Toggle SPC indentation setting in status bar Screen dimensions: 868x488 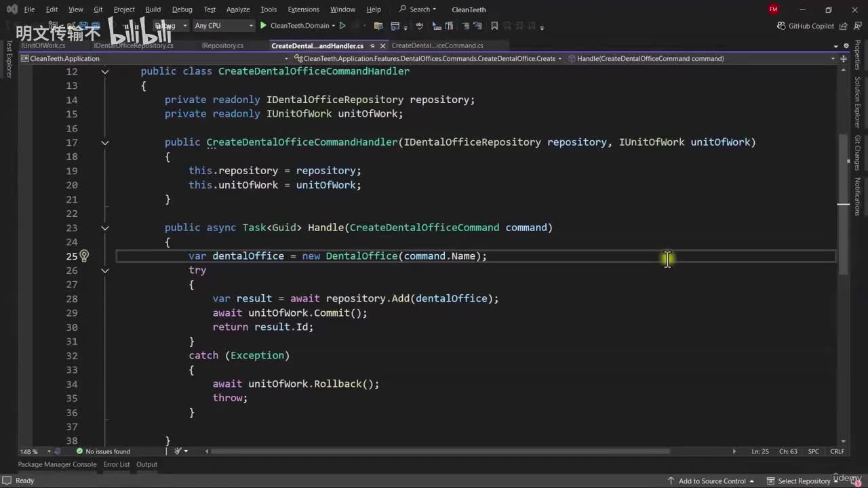pos(813,451)
